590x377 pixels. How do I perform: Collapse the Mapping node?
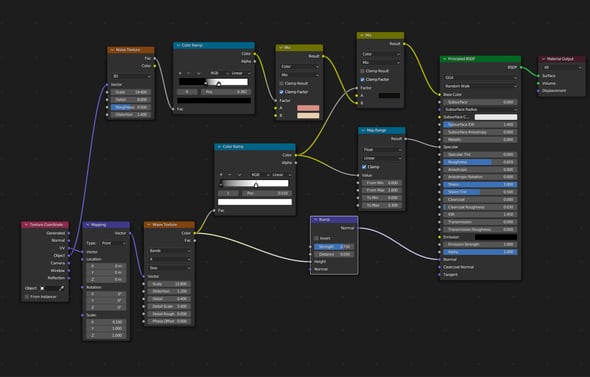point(88,225)
